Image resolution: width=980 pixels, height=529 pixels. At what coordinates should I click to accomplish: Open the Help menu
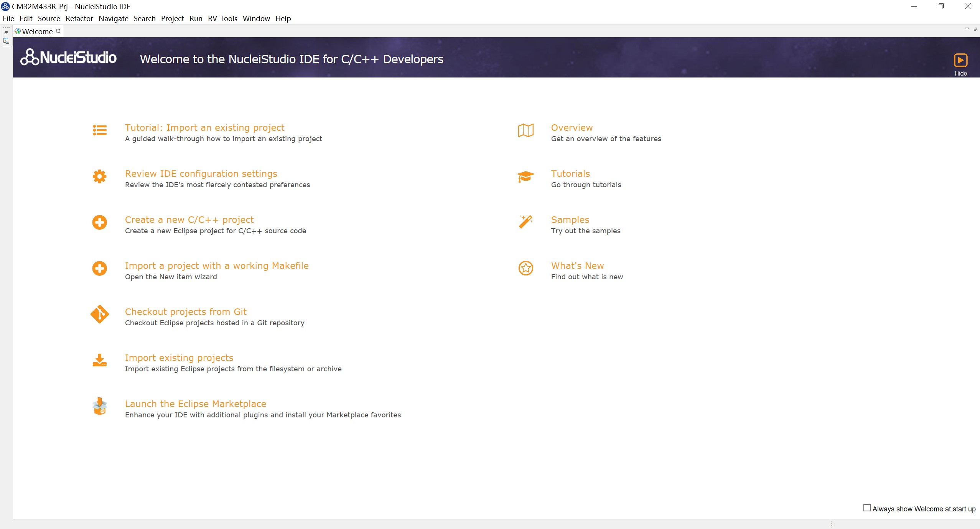pos(283,18)
